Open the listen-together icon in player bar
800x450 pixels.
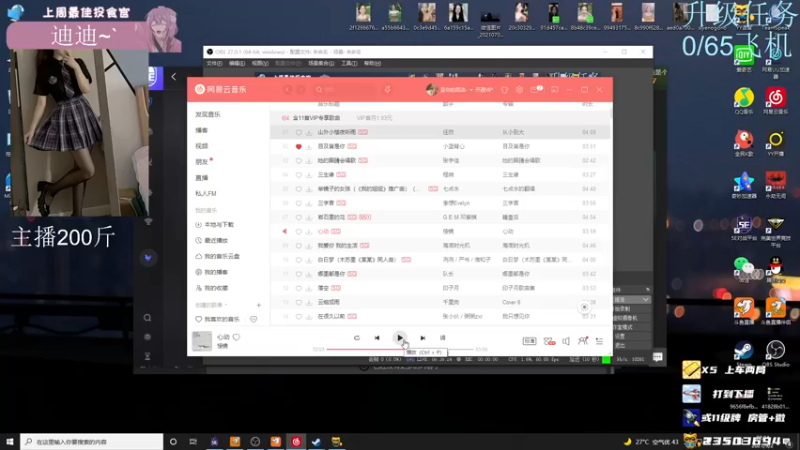[x=583, y=341]
